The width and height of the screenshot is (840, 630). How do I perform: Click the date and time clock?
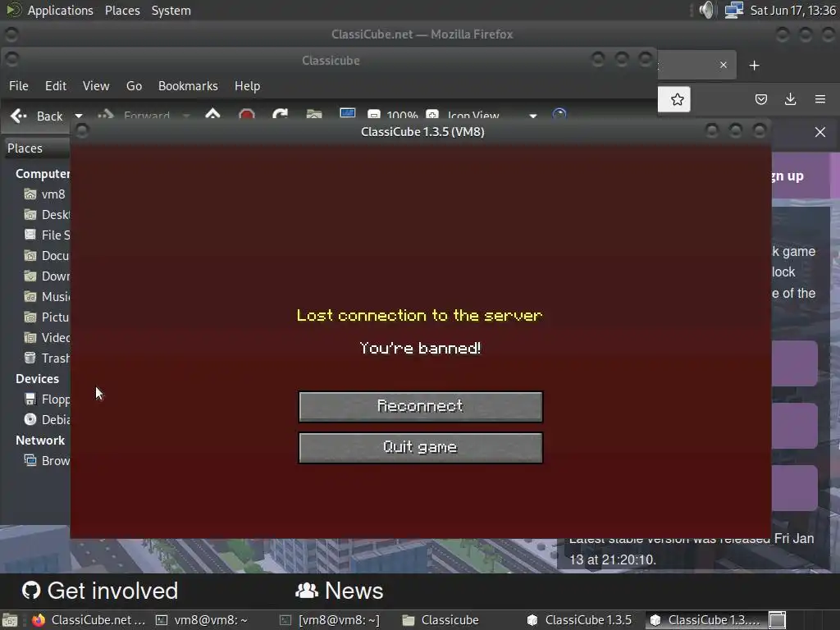(x=793, y=10)
